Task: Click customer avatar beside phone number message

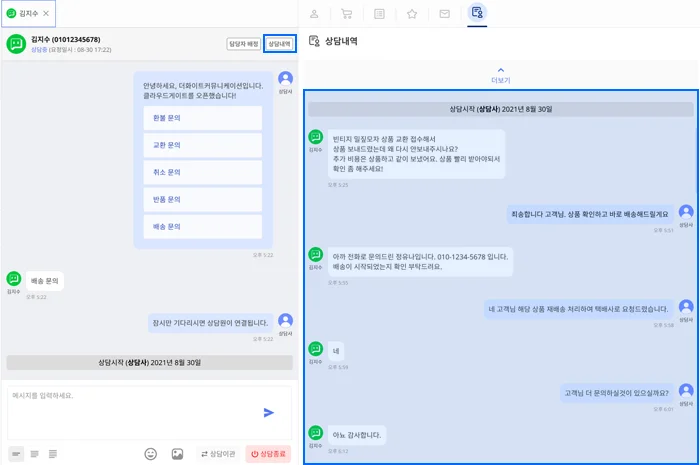Action: (316, 254)
